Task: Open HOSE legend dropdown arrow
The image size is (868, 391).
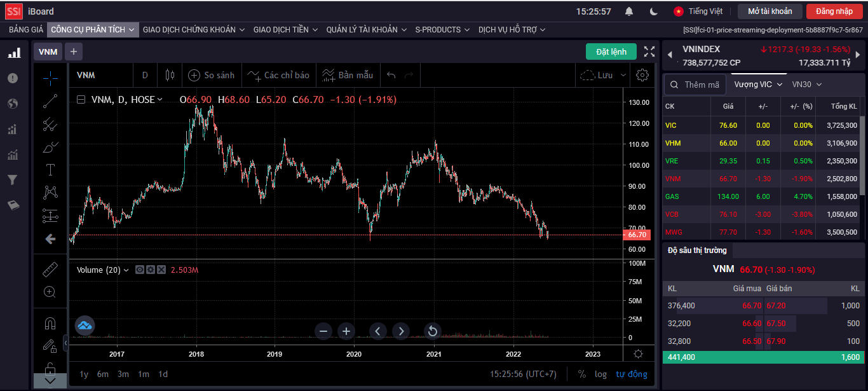Action: pos(159,100)
